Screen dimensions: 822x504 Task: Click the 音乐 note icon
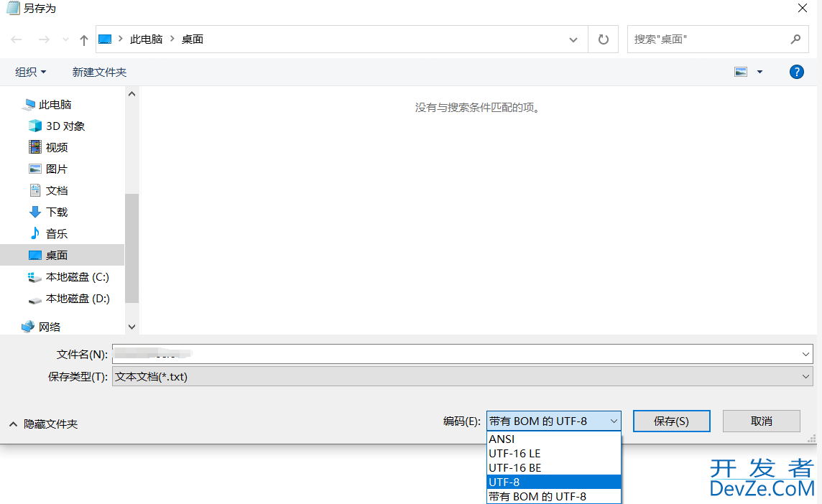tap(35, 233)
